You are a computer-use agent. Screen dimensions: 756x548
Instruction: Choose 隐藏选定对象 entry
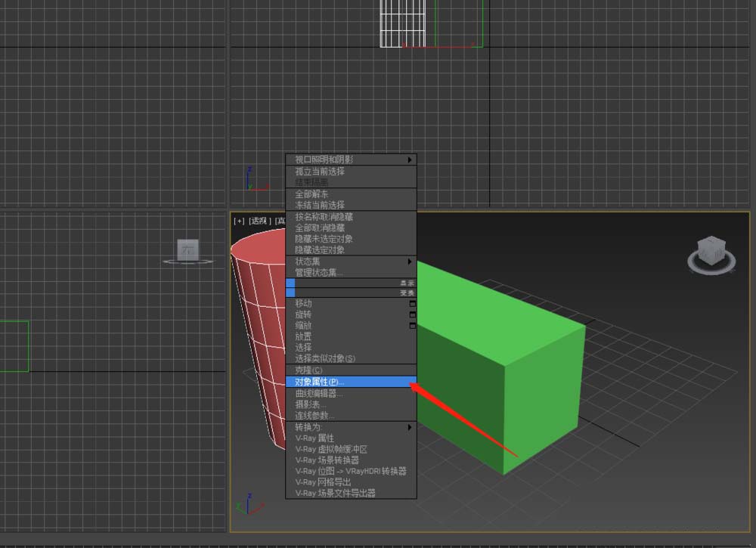[351, 249]
